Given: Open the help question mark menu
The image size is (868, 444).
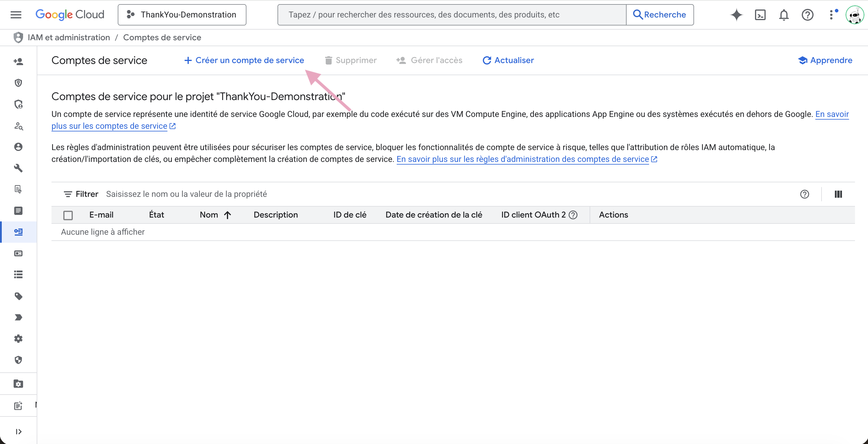Looking at the screenshot, I should pos(807,15).
